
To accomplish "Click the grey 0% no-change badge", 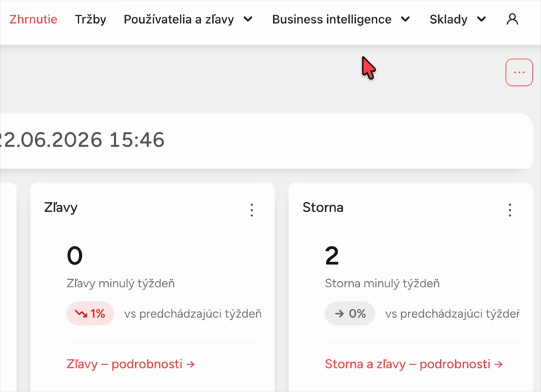I will (x=350, y=314).
